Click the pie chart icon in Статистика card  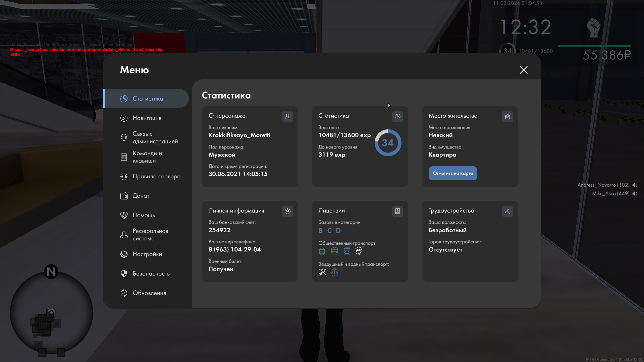[x=397, y=116]
